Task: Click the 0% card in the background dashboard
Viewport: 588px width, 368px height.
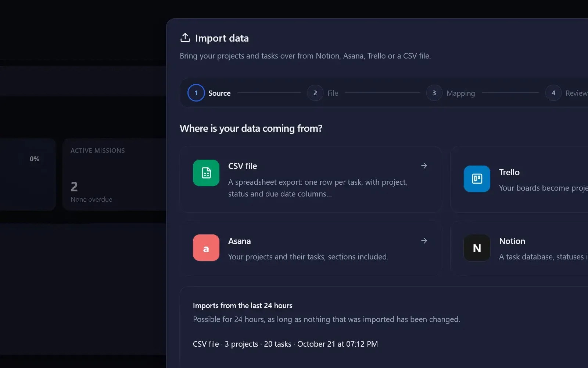Action: point(28,174)
